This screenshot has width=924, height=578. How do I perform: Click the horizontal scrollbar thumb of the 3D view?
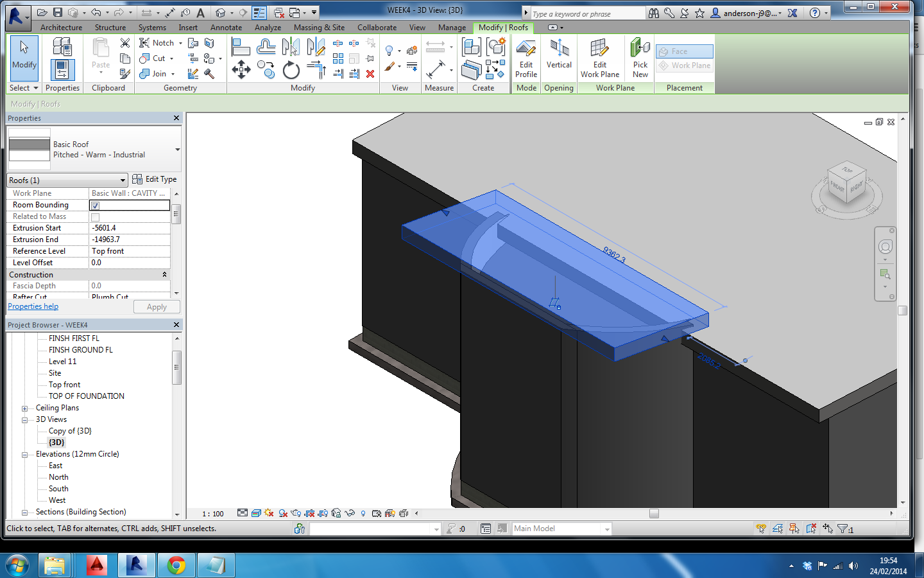pyautogui.click(x=654, y=514)
